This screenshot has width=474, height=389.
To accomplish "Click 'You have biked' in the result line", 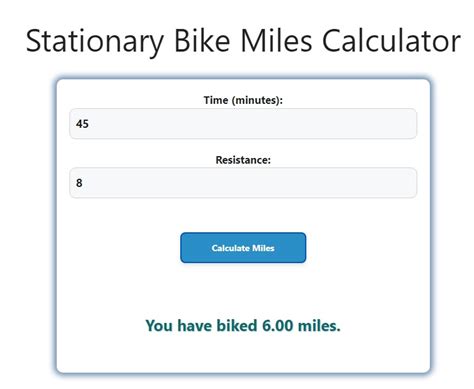I will pyautogui.click(x=202, y=326).
